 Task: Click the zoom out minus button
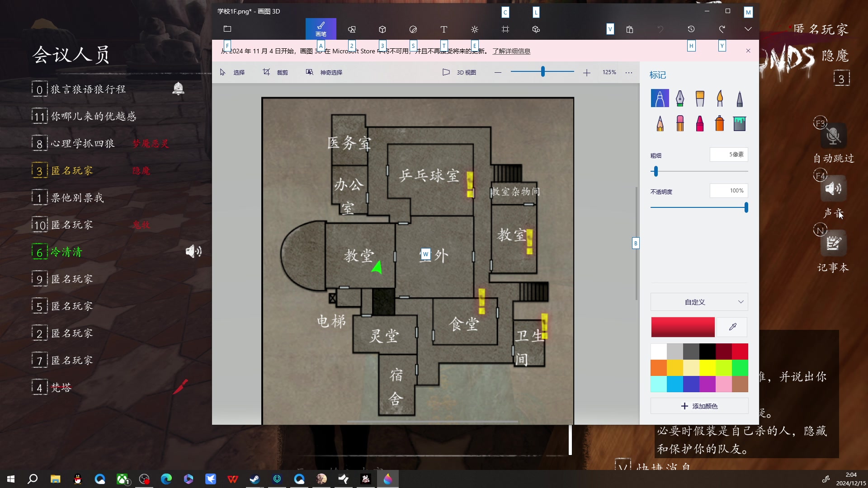click(498, 72)
